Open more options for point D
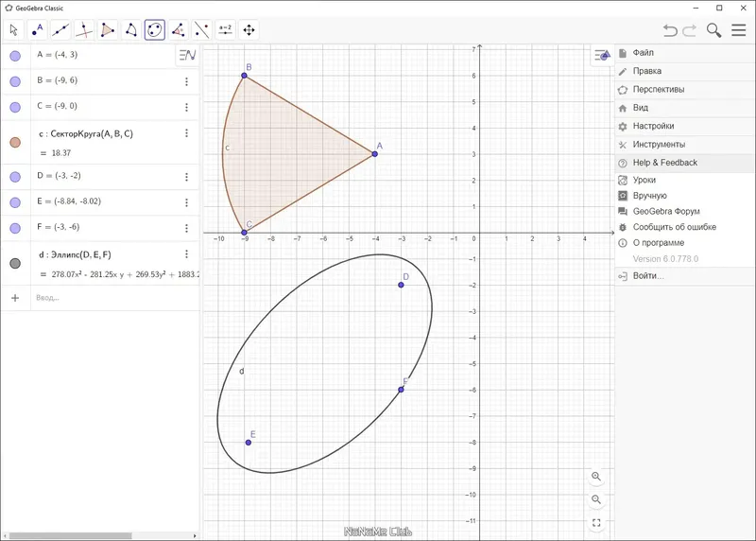Image resolution: width=756 pixels, height=541 pixels. coord(186,177)
